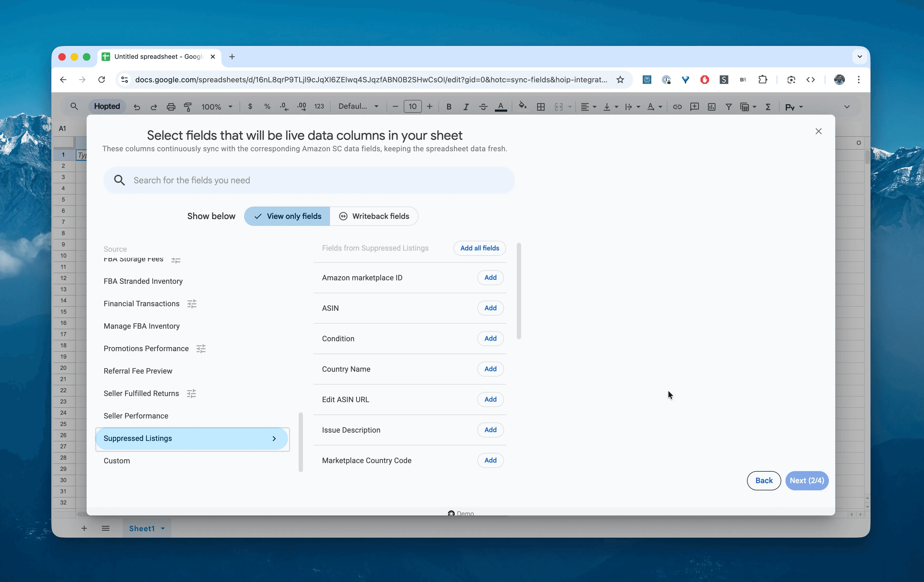This screenshot has height=582, width=924.
Task: Click the print icon in the toolbar
Action: click(171, 107)
